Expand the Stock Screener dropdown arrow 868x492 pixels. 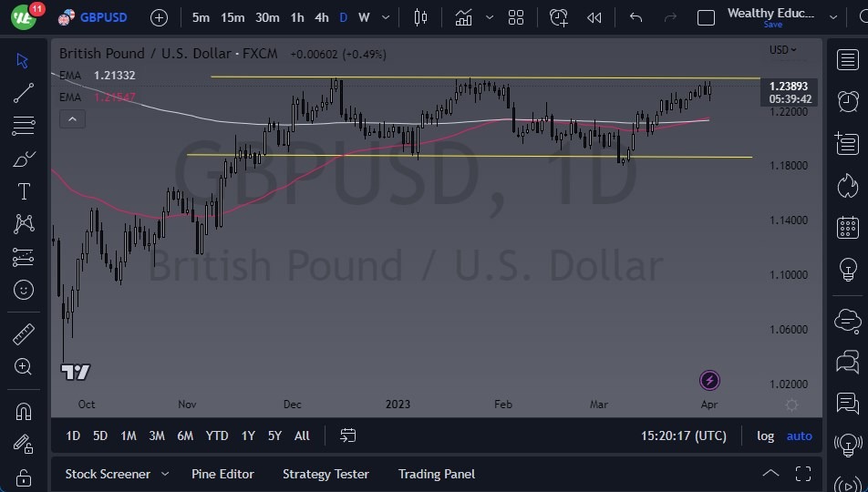(165, 474)
